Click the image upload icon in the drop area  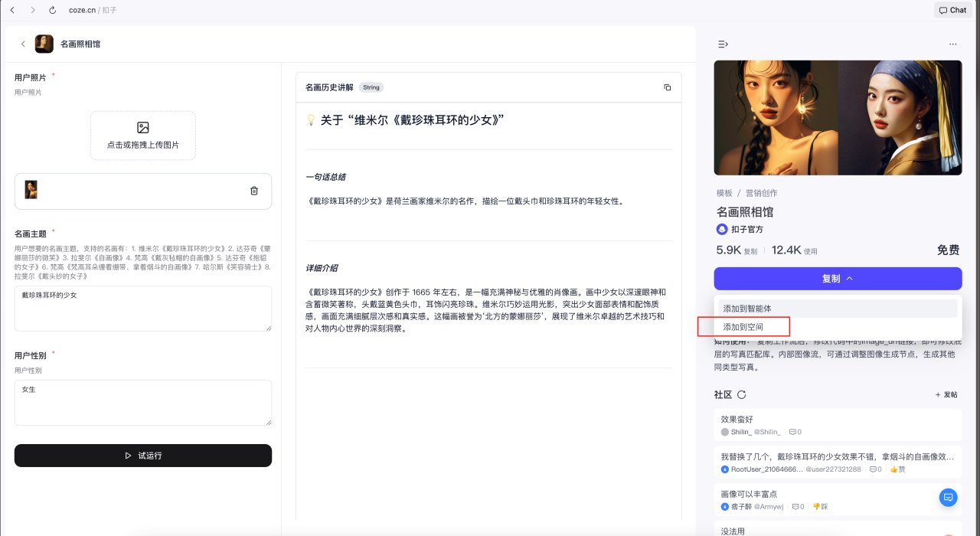(x=143, y=128)
